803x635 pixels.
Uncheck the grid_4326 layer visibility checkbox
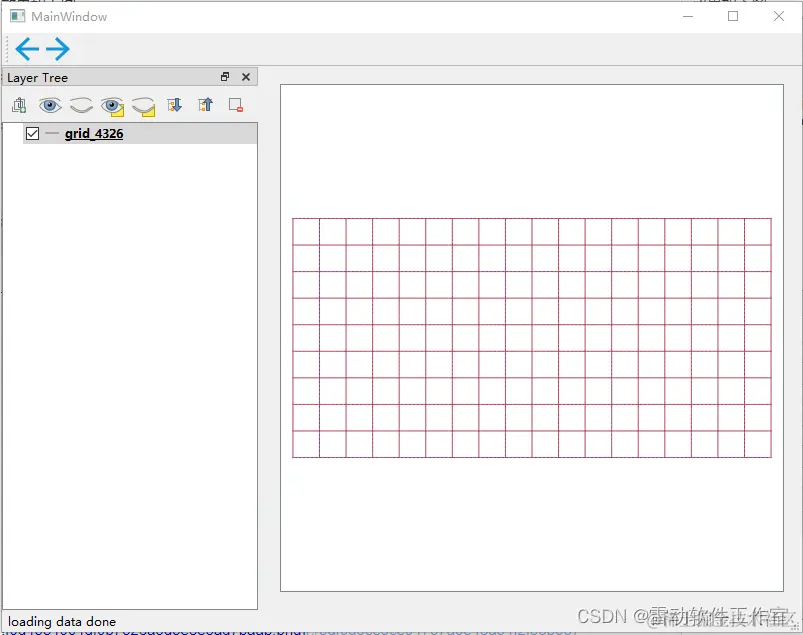coord(32,134)
